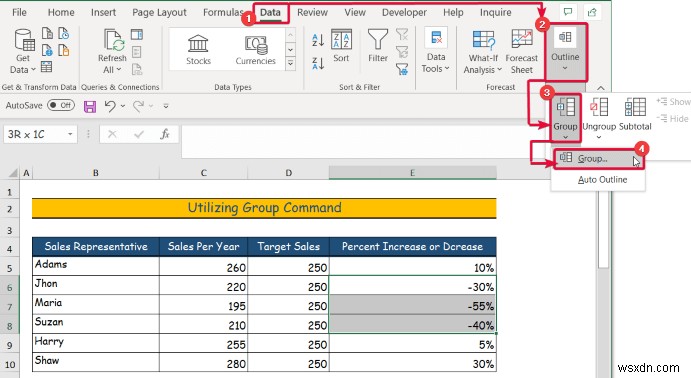Click the Share button icon

592,12
